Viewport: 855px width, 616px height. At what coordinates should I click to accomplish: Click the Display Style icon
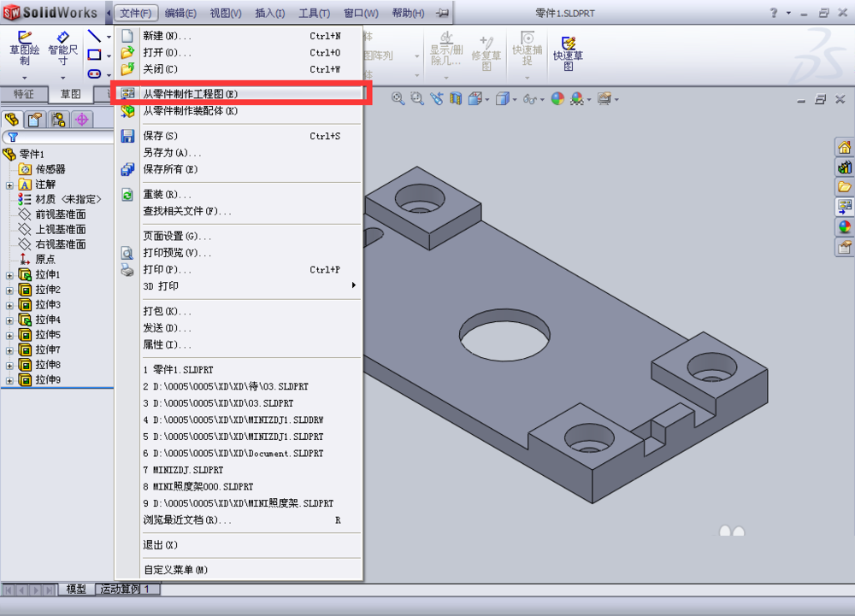coord(502,98)
